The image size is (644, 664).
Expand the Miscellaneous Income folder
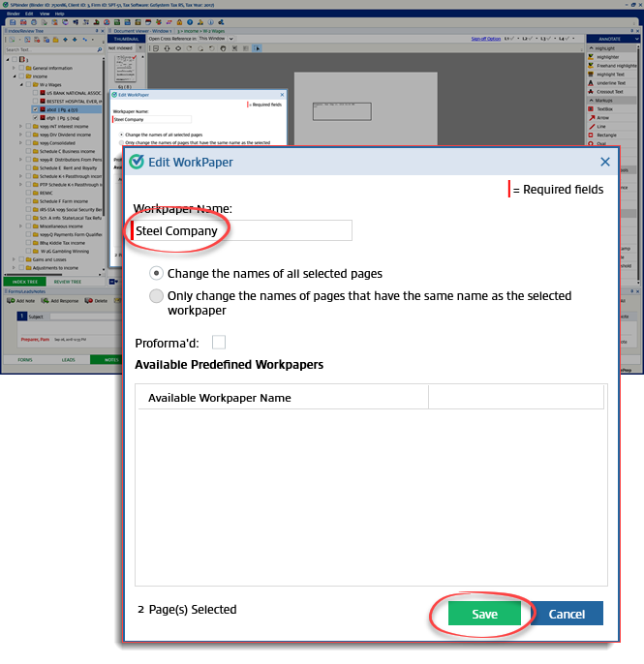20,226
